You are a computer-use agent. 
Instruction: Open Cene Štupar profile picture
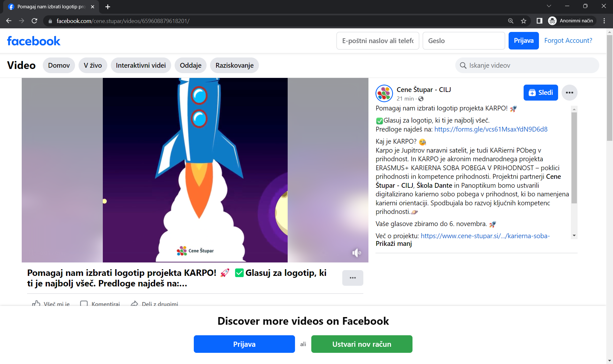click(384, 93)
